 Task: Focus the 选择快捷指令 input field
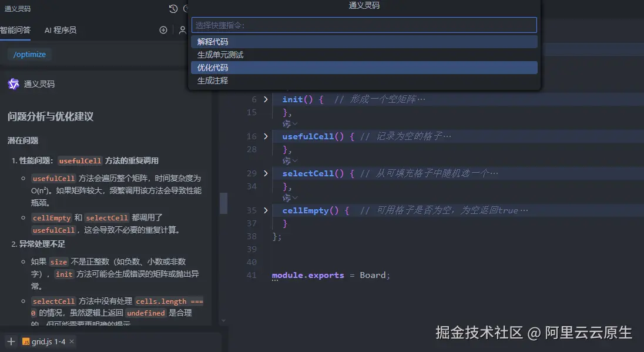click(364, 25)
